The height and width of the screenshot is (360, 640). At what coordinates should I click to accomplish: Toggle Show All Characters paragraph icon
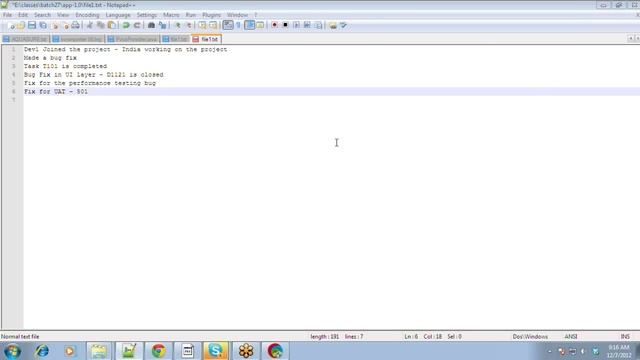pyautogui.click(x=238, y=25)
